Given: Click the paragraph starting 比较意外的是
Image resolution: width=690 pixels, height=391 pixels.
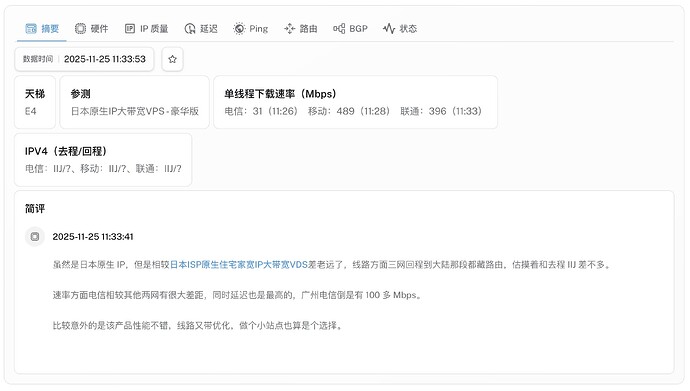Looking at the screenshot, I should [x=198, y=325].
